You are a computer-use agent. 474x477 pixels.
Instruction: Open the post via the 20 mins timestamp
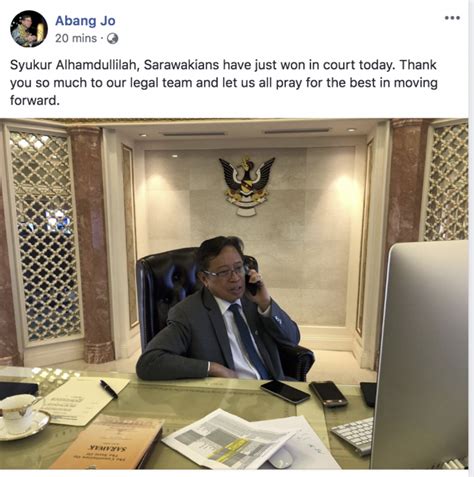[x=76, y=38]
